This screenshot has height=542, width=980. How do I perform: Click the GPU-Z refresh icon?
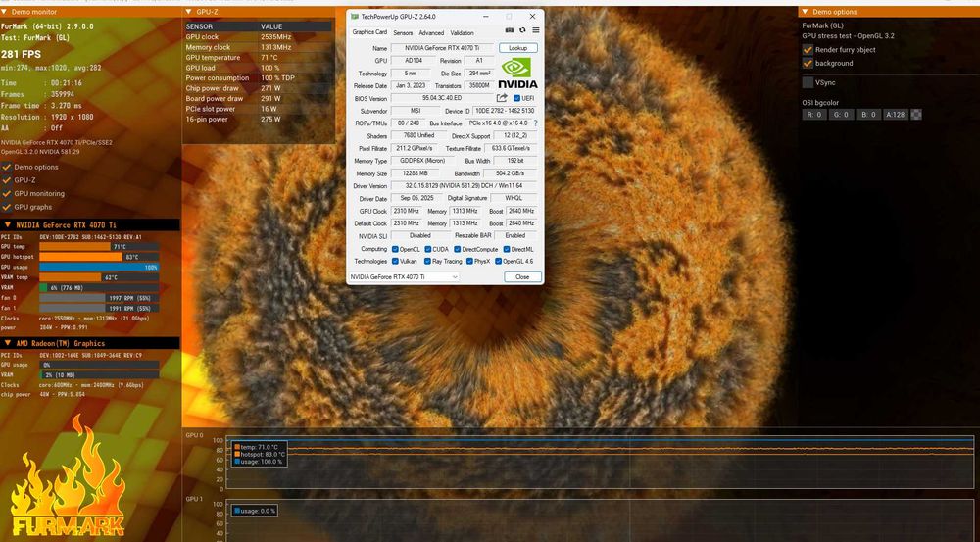click(523, 30)
